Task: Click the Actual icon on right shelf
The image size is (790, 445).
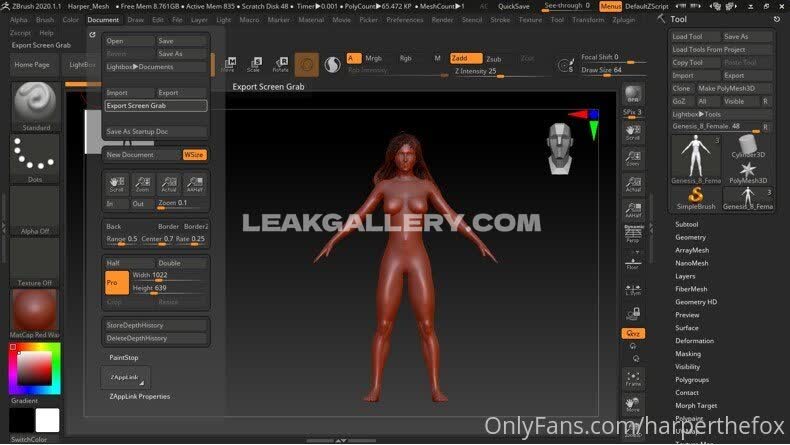Action: click(633, 184)
